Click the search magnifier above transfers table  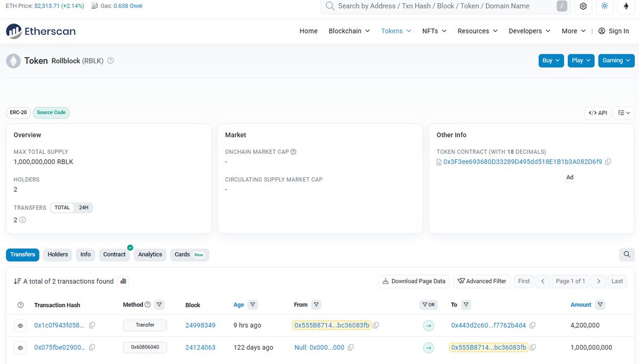[x=627, y=254]
